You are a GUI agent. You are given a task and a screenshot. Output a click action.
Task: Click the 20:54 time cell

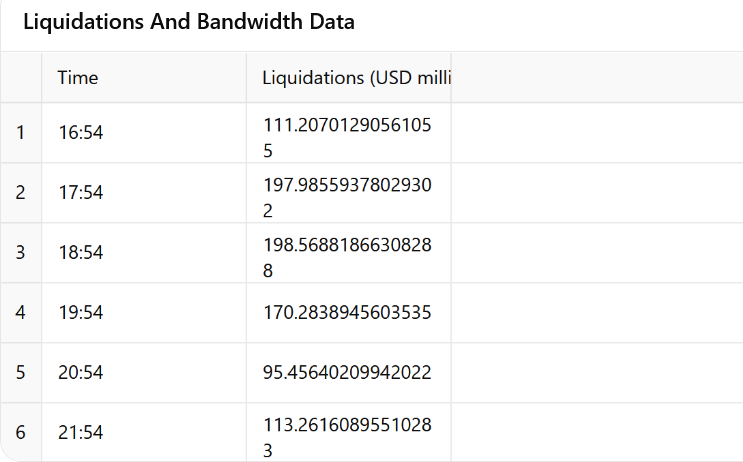click(144, 372)
